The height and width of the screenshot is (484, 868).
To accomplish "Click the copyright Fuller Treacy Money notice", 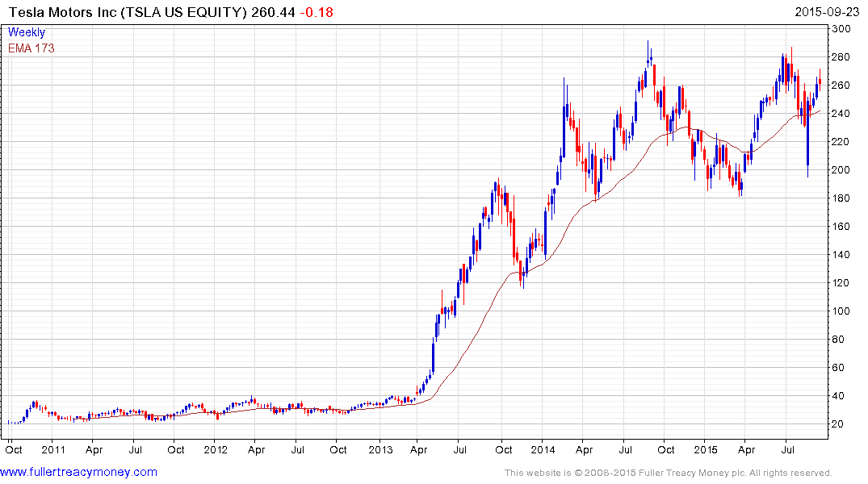I will [x=669, y=473].
